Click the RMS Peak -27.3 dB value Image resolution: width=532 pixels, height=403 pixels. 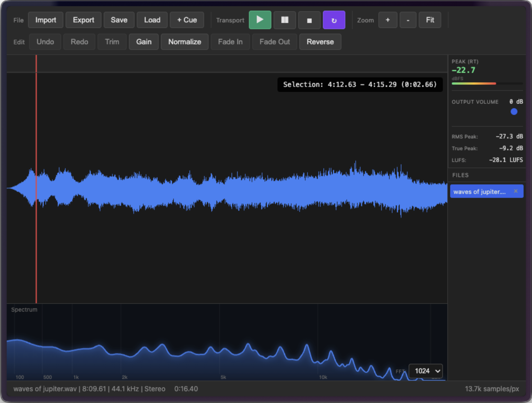[509, 136]
